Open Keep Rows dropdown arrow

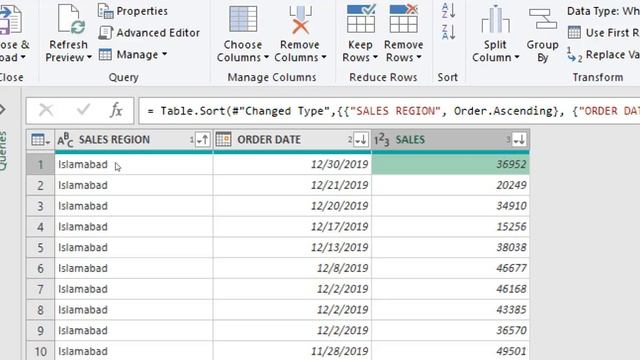[375, 58]
